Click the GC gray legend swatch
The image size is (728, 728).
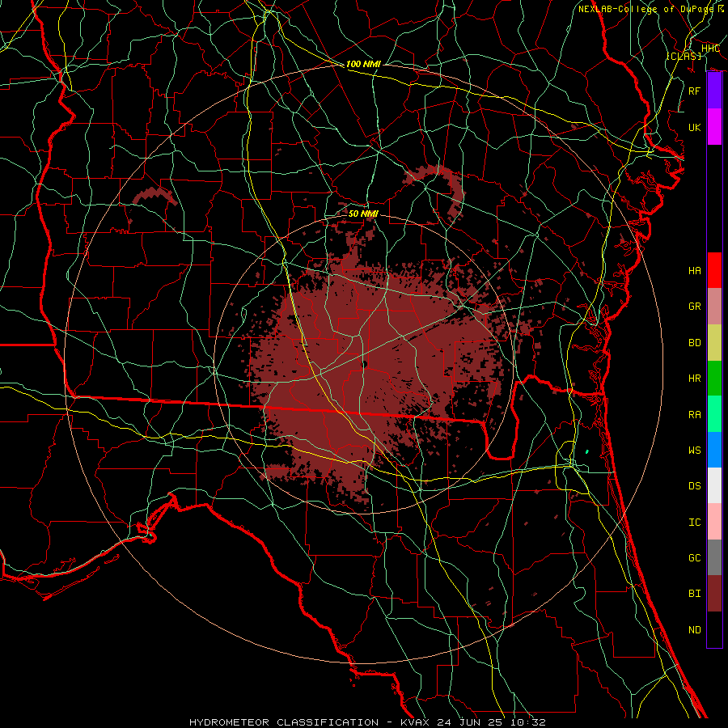coord(714,557)
